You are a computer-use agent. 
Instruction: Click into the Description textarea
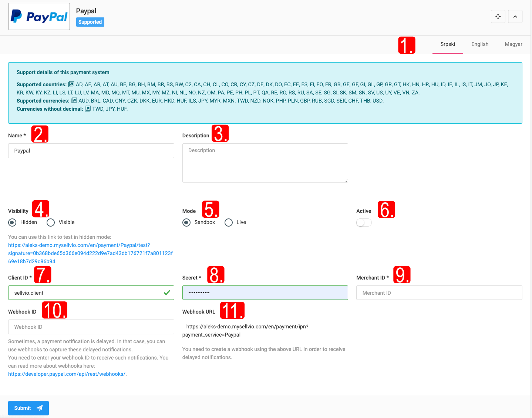tap(265, 163)
